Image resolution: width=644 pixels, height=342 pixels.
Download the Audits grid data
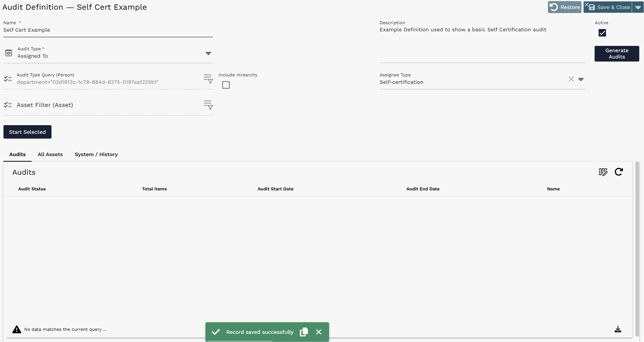tap(618, 329)
